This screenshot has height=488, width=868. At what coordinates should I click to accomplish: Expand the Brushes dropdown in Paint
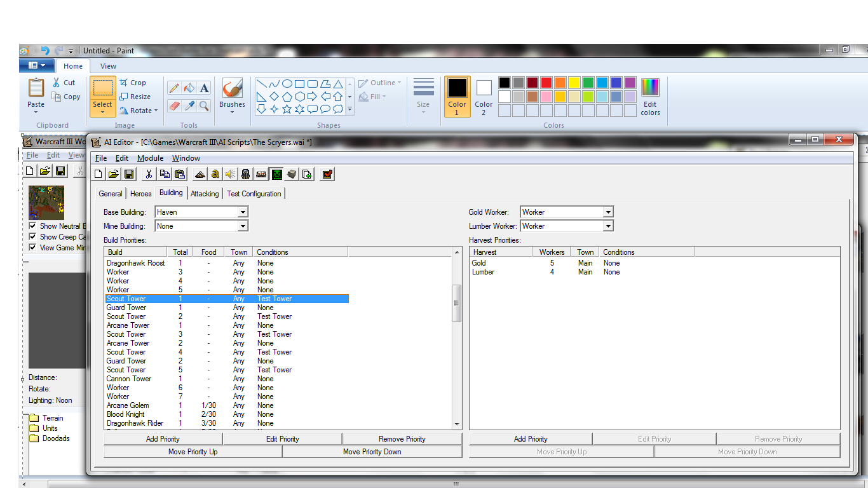(232, 112)
